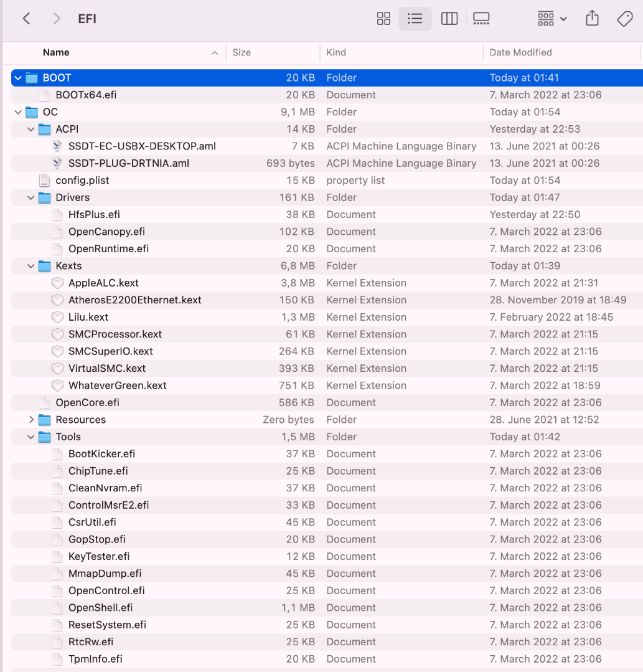Select the OC folder icon
This screenshot has height=672, width=643.
(32, 112)
